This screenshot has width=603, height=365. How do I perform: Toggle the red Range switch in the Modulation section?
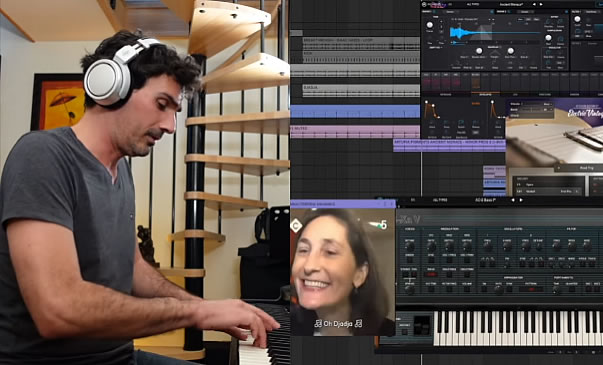pos(431,274)
